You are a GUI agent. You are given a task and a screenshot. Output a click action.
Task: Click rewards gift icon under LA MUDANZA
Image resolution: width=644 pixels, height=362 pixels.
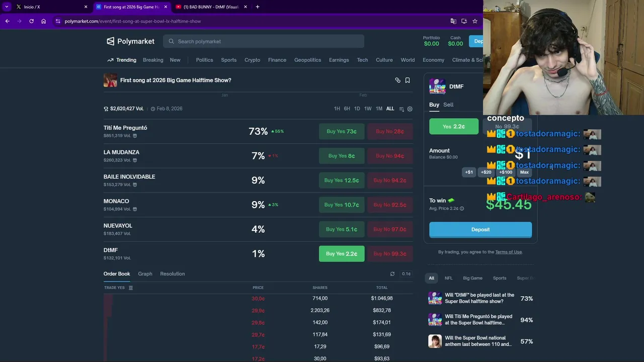point(135,160)
